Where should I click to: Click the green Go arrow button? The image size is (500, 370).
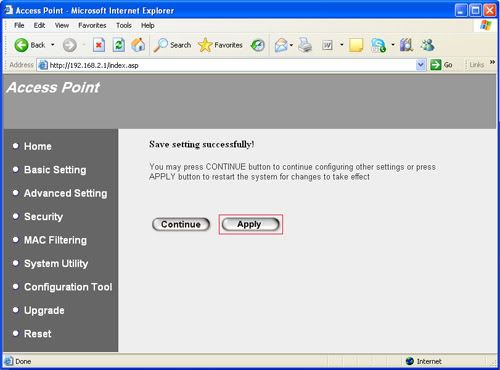click(x=436, y=65)
